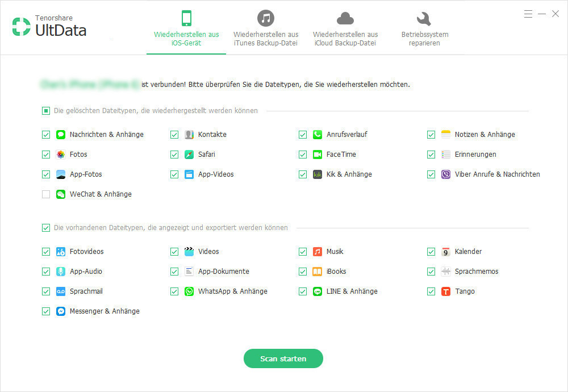Toggle all existing file types checkbox

coord(46,228)
